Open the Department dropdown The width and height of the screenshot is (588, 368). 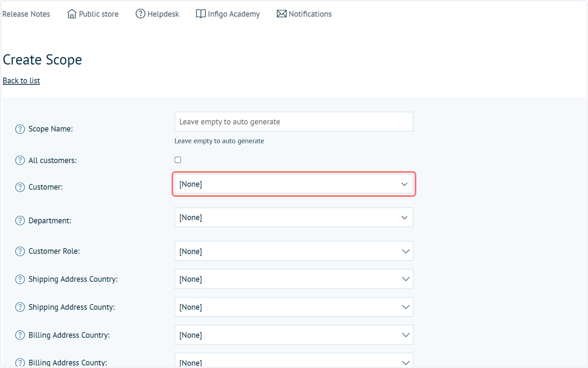(x=294, y=217)
